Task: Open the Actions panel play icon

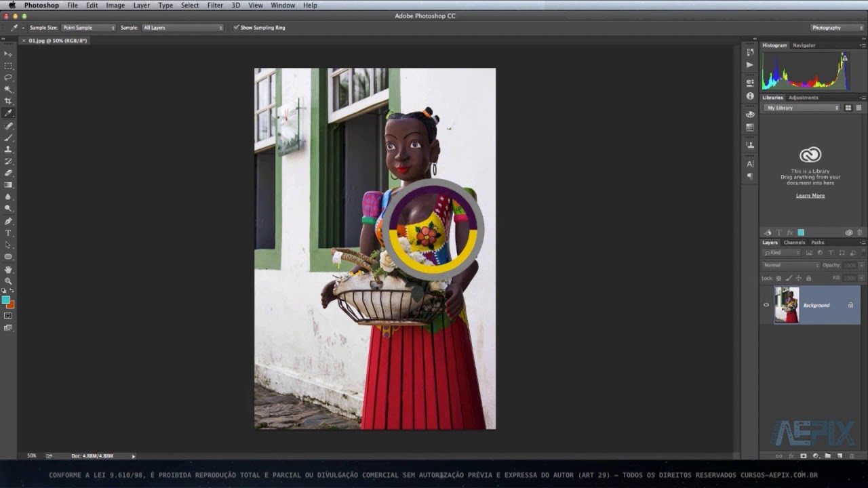Action: 749,65
